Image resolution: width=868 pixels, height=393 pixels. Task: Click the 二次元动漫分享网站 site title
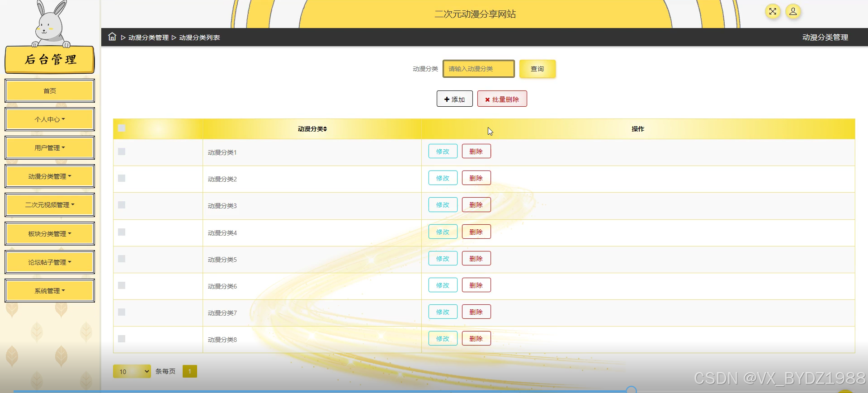(x=475, y=14)
